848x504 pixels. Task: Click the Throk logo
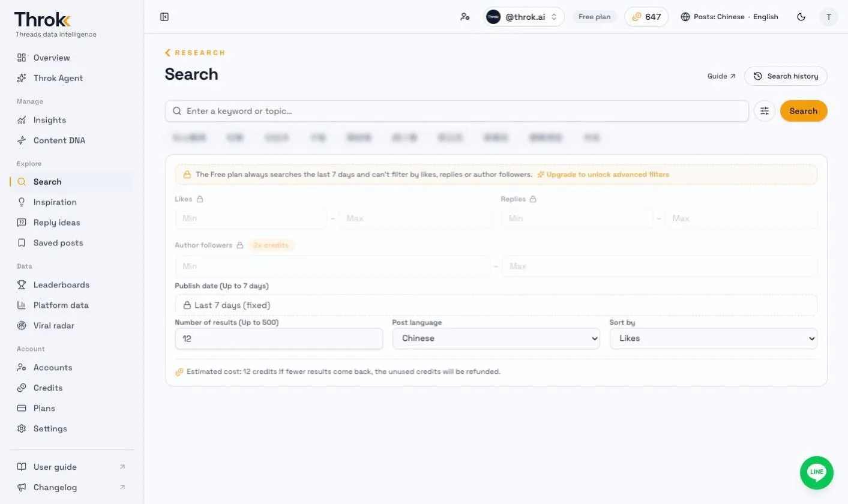[43, 20]
